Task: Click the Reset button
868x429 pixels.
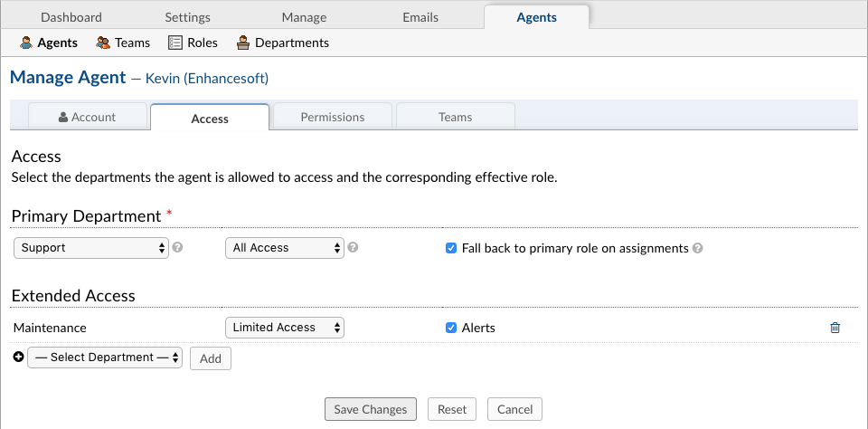Action: pos(452,410)
